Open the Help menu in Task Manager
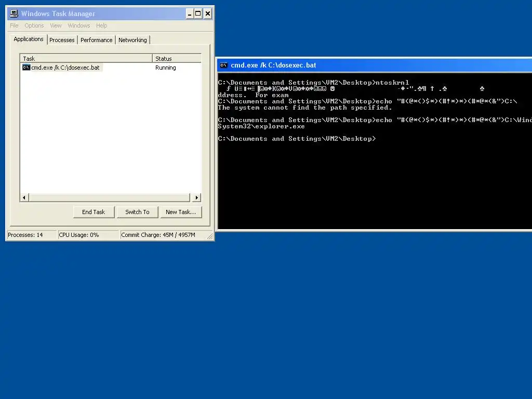 pos(101,25)
